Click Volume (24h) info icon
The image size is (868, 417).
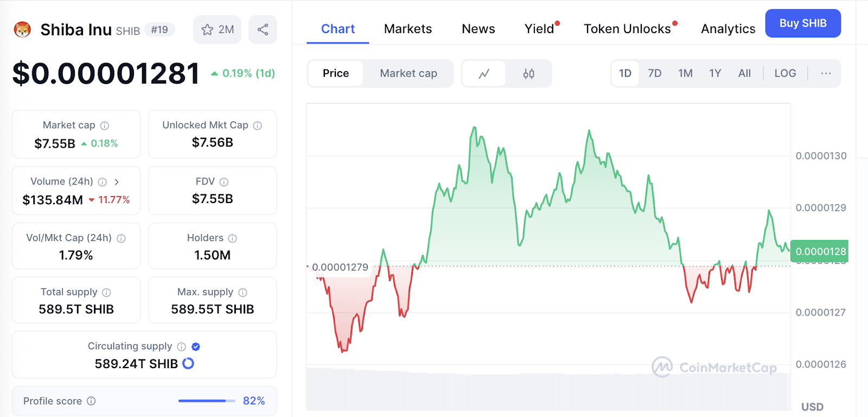click(x=102, y=182)
